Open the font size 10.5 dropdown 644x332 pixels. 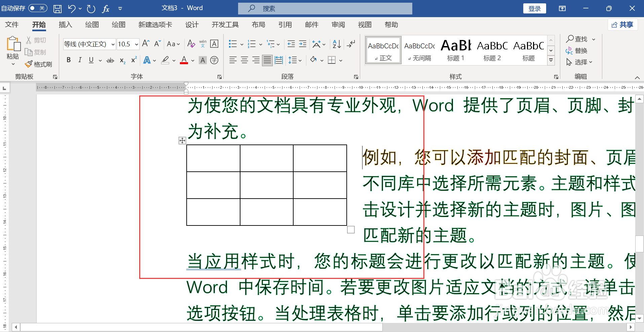pos(137,44)
